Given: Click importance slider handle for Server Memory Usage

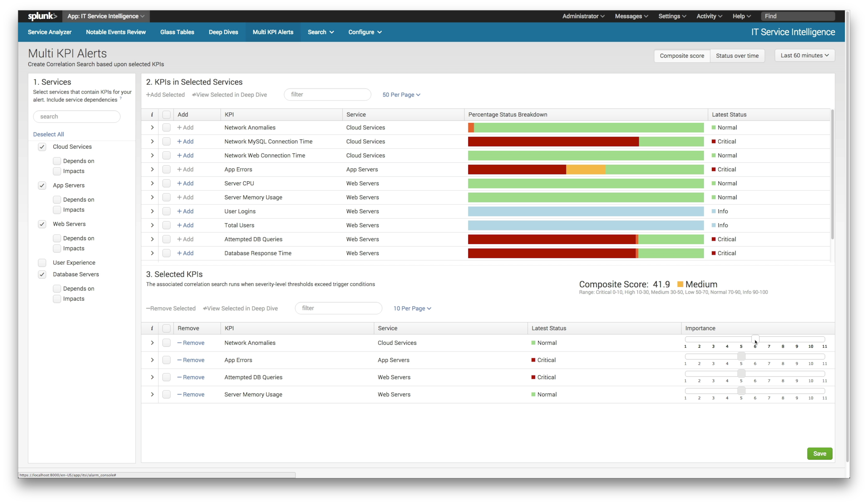Looking at the screenshot, I should tap(741, 391).
